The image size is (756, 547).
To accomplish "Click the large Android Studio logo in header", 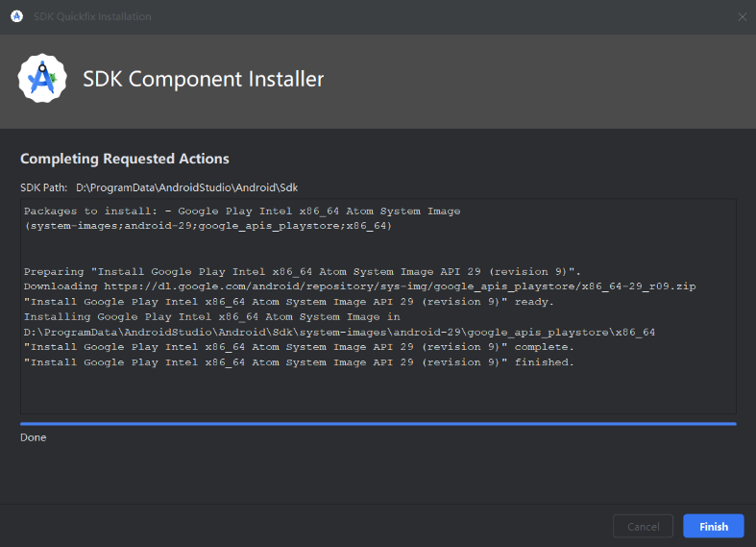I will point(42,79).
